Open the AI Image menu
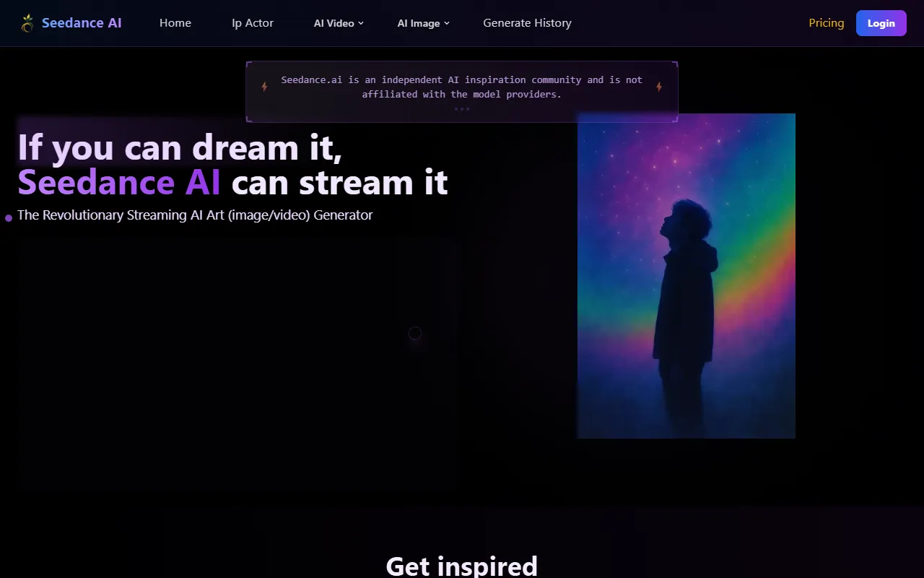The height and width of the screenshot is (578, 924). click(419, 23)
